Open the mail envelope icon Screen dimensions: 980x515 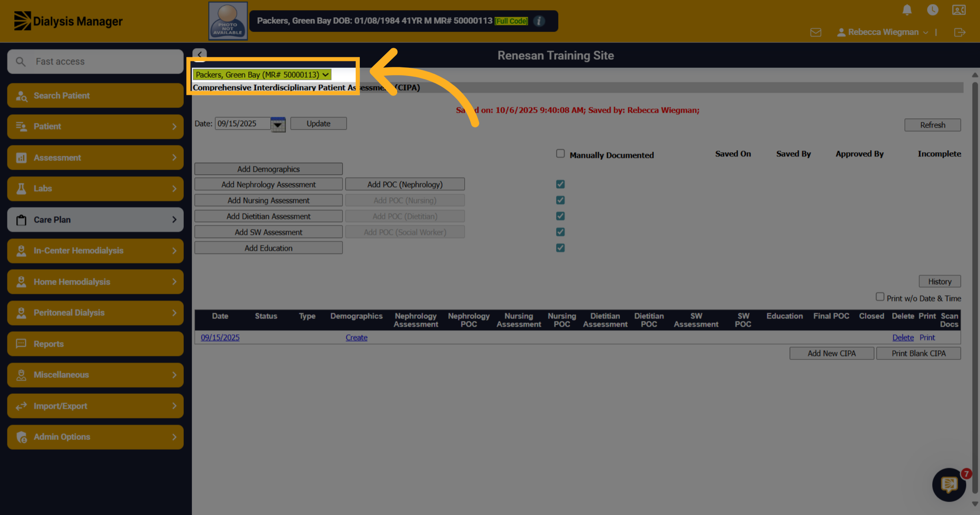(815, 32)
